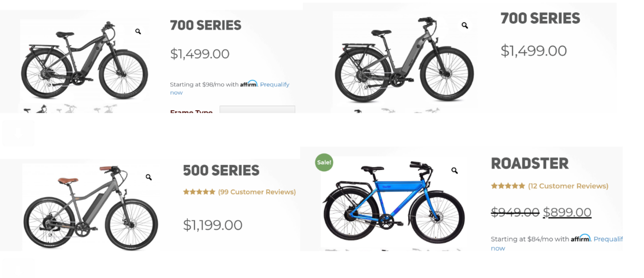
Task: Open the Frame Type dropdown
Action: (257, 110)
